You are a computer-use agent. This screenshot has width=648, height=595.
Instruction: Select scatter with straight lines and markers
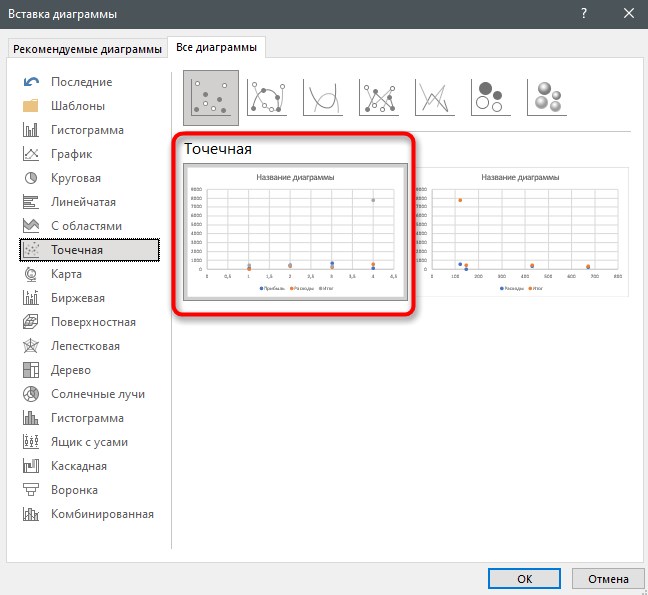379,98
